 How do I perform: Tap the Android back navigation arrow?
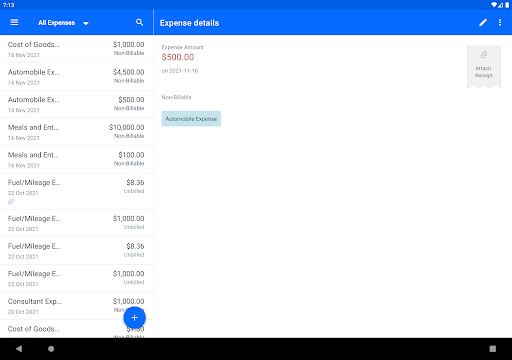coord(19,349)
